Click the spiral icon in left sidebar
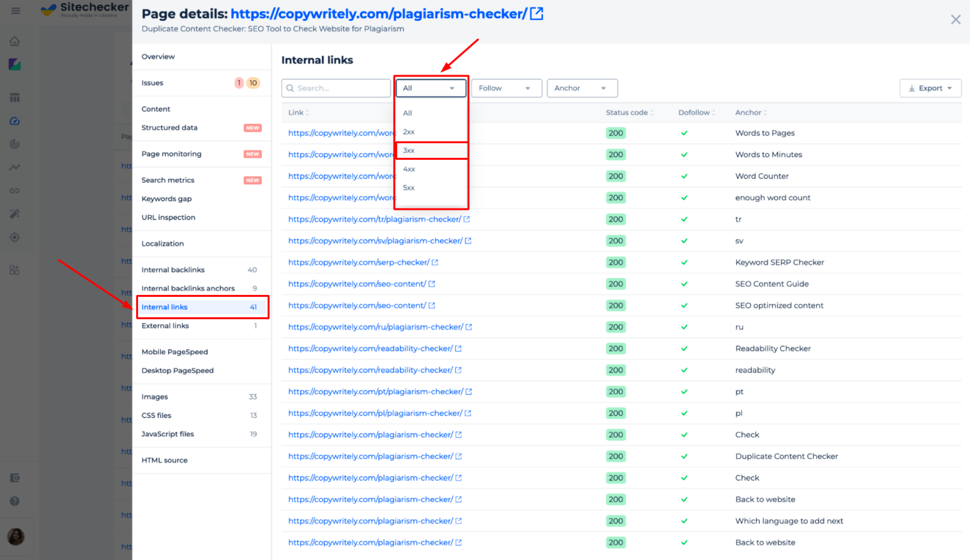Viewport: 975px width, 560px height. pyautogui.click(x=15, y=144)
